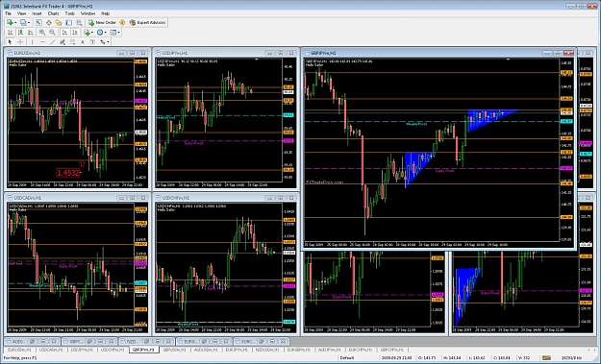Draw a horizontal line tool

pos(42,41)
